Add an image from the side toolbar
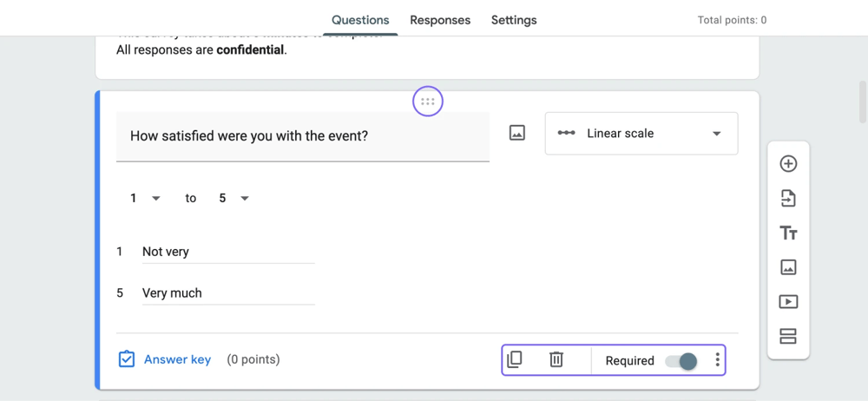This screenshot has height=401, width=868. tap(788, 267)
